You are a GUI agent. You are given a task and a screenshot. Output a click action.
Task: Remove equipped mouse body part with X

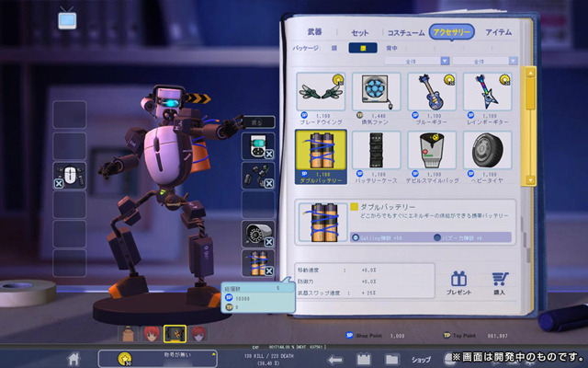click(x=59, y=184)
